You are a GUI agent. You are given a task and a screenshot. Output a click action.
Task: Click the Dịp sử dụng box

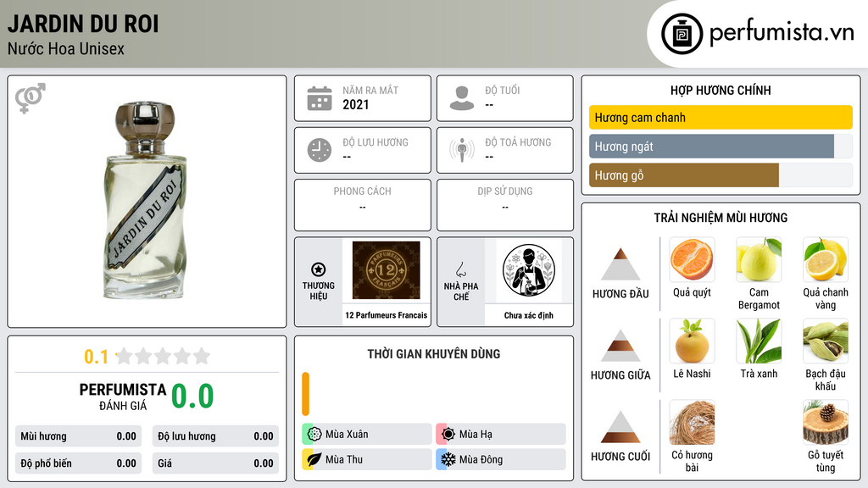tap(505, 205)
